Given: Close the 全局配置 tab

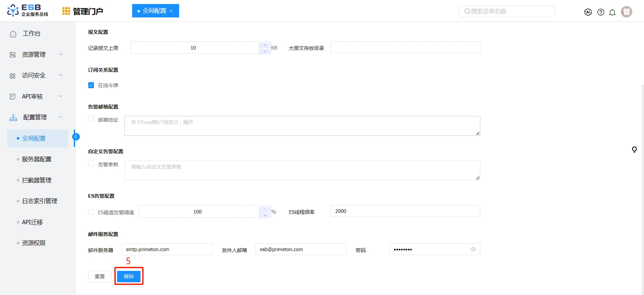Looking at the screenshot, I should pos(171,11).
